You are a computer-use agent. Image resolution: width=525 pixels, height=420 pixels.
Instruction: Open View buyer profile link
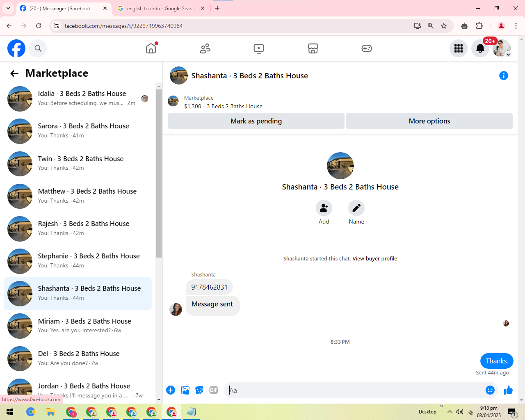(375, 259)
